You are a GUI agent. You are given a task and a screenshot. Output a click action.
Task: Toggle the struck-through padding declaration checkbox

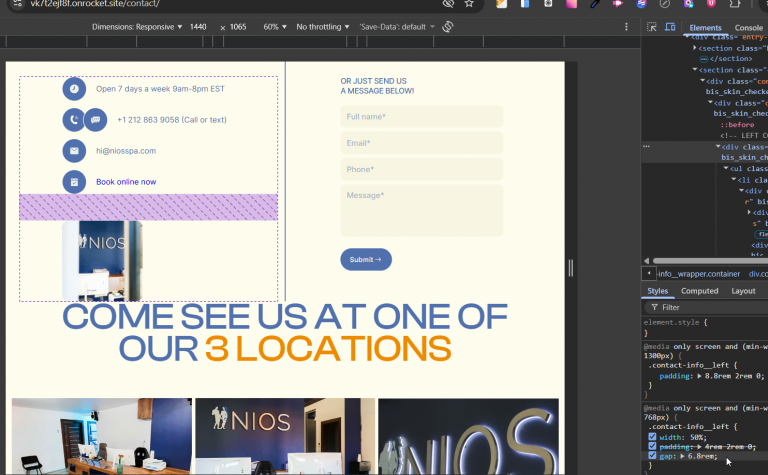pyautogui.click(x=652, y=446)
